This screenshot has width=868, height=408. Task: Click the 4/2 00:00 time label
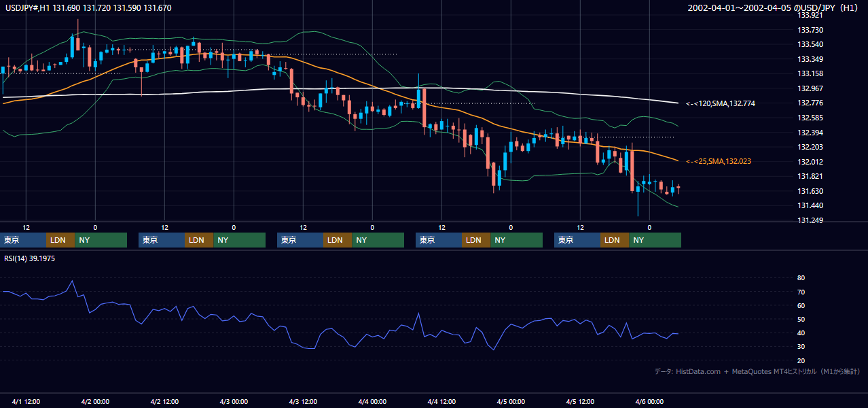tap(95, 402)
